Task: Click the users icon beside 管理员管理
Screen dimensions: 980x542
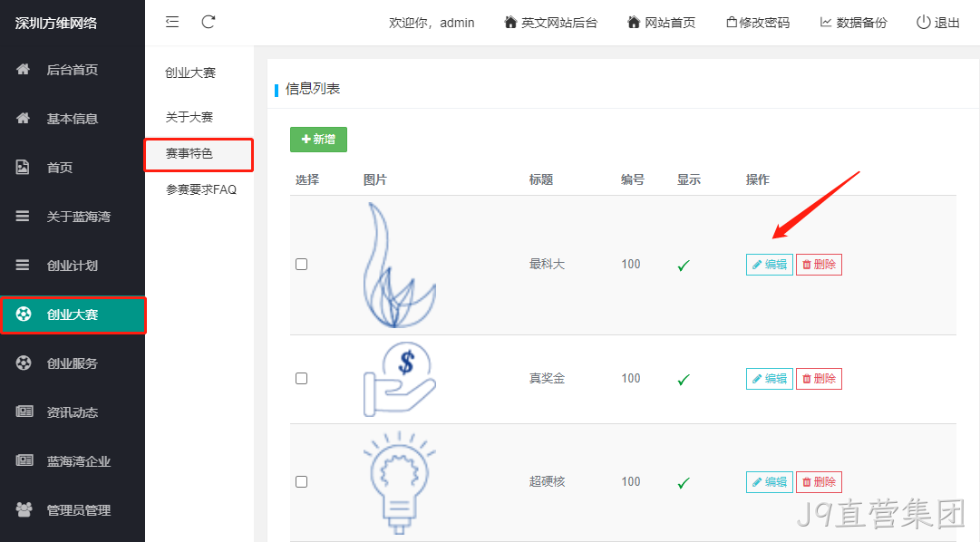Action: [24, 509]
